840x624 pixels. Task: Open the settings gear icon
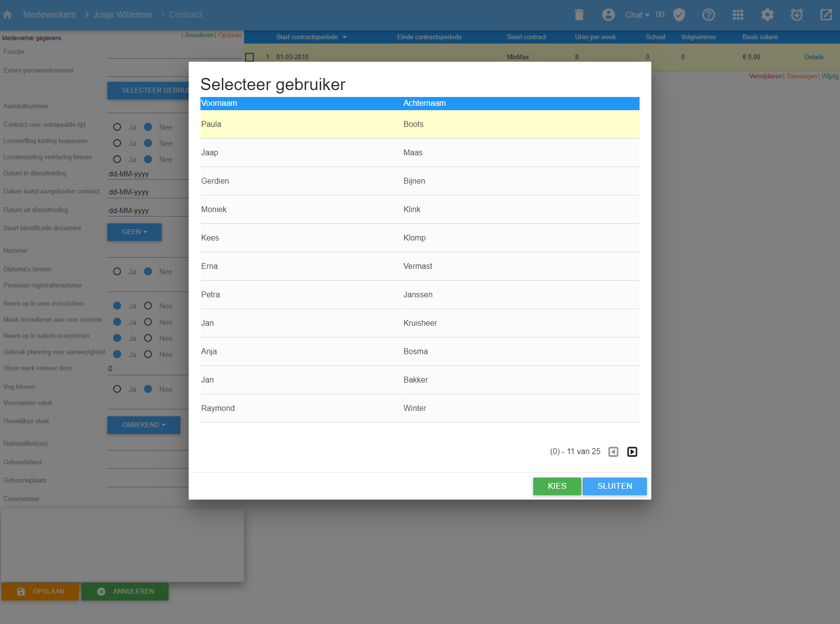tap(767, 15)
